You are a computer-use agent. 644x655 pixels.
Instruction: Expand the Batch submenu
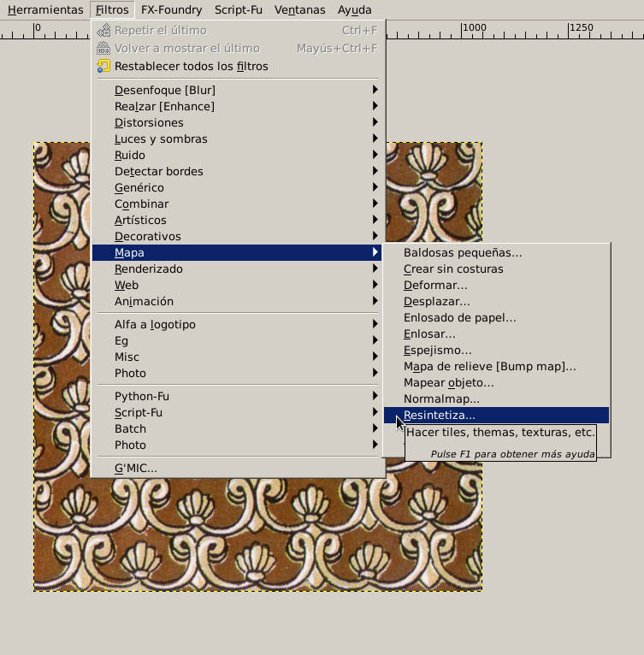coord(237,428)
